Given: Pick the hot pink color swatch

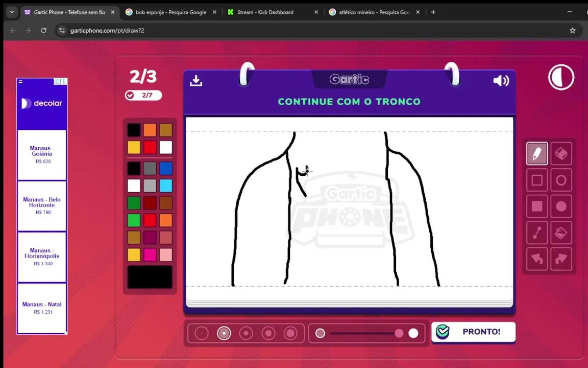Looking at the screenshot, I should tap(150, 255).
